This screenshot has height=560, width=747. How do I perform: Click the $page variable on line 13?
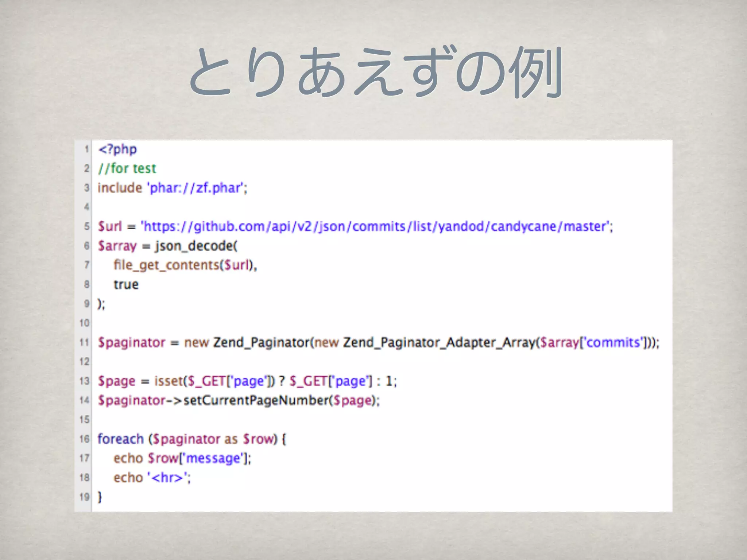[x=117, y=381]
